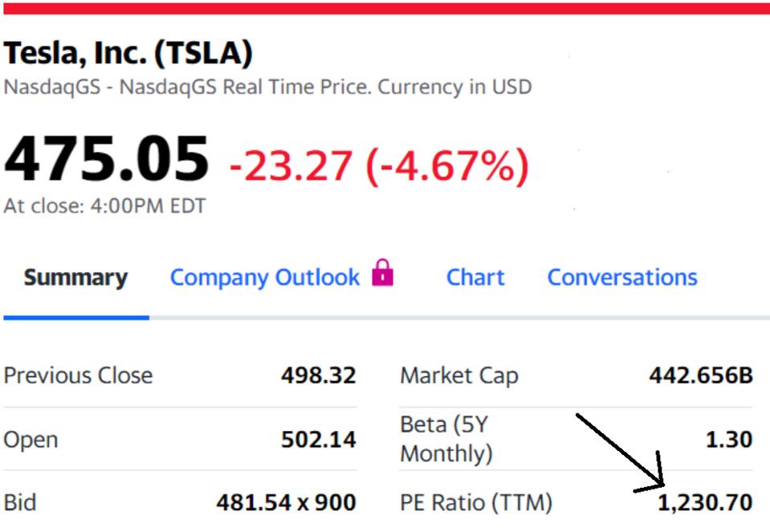
Task: Select the Summary tab
Action: pyautogui.click(x=75, y=277)
